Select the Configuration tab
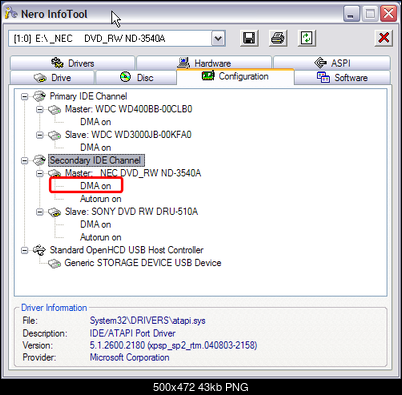 tap(235, 76)
